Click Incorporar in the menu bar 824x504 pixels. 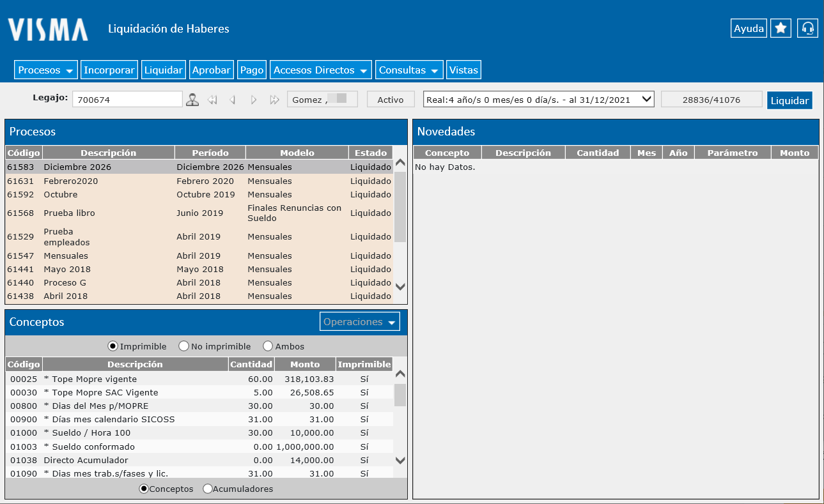click(x=109, y=70)
